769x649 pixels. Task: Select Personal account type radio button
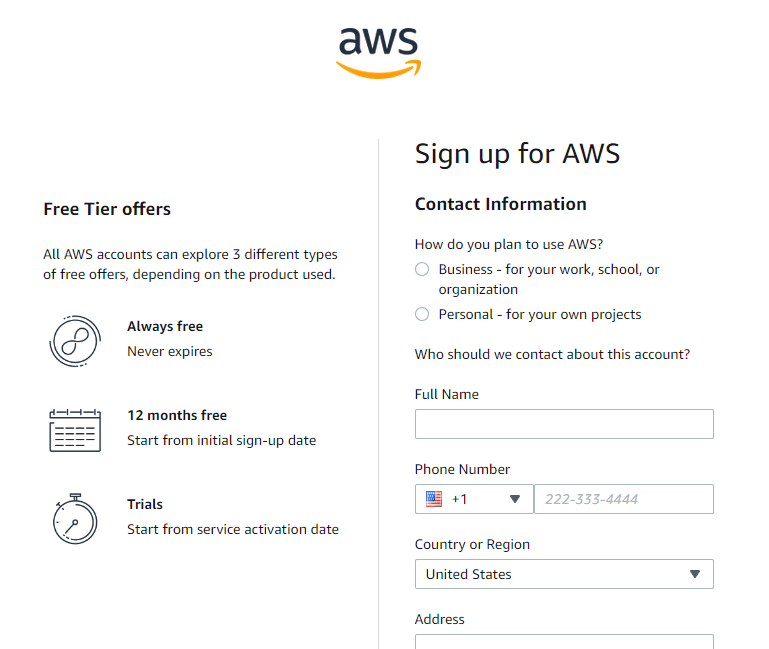tap(422, 314)
